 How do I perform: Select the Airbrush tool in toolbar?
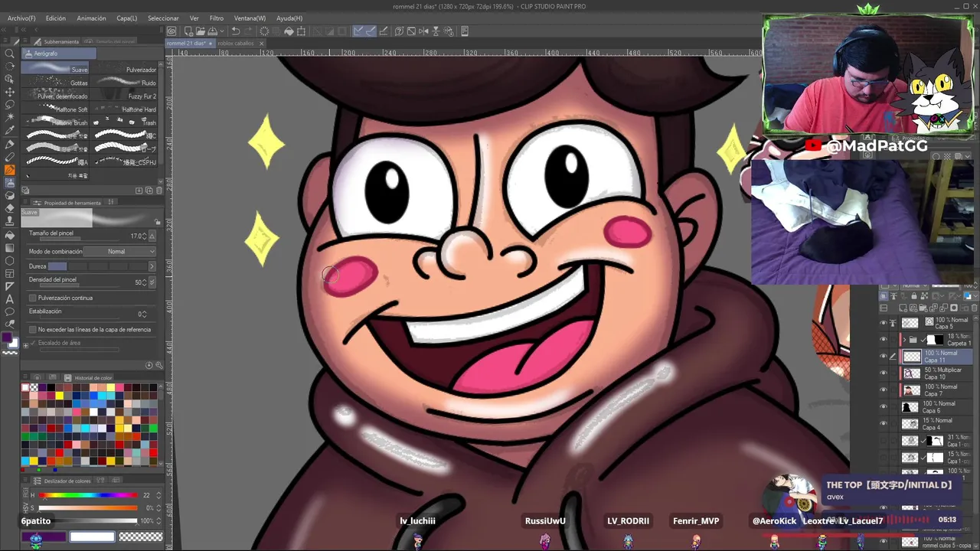[x=10, y=183]
